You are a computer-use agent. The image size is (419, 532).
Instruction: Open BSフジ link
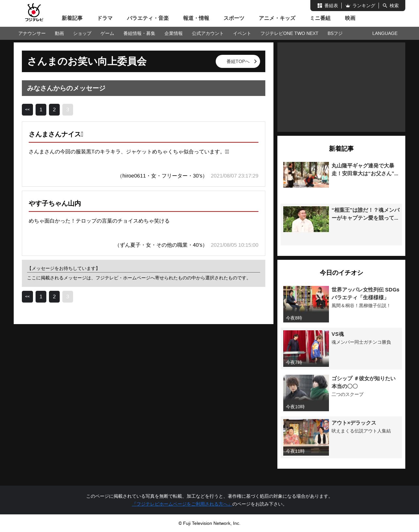pyautogui.click(x=335, y=33)
